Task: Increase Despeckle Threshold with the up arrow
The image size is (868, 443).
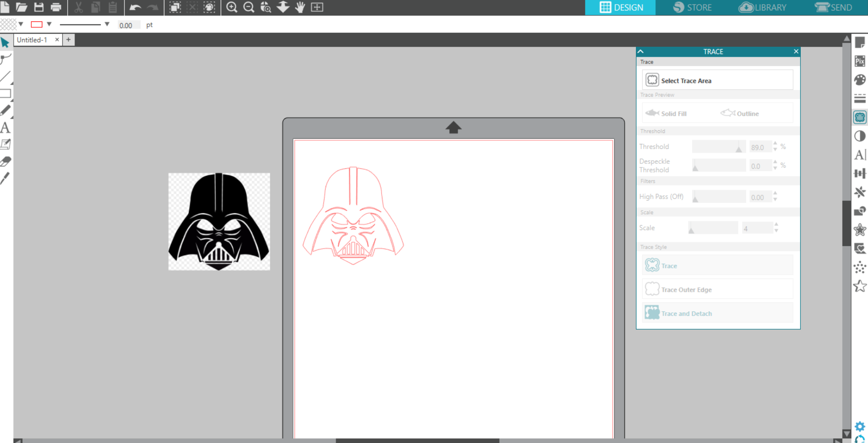Action: [775, 162]
